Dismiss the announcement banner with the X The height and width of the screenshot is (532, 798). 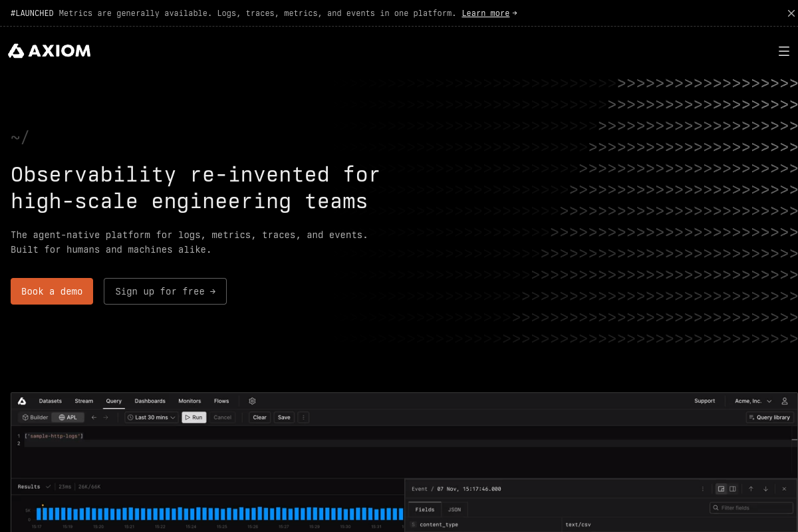[x=791, y=13]
